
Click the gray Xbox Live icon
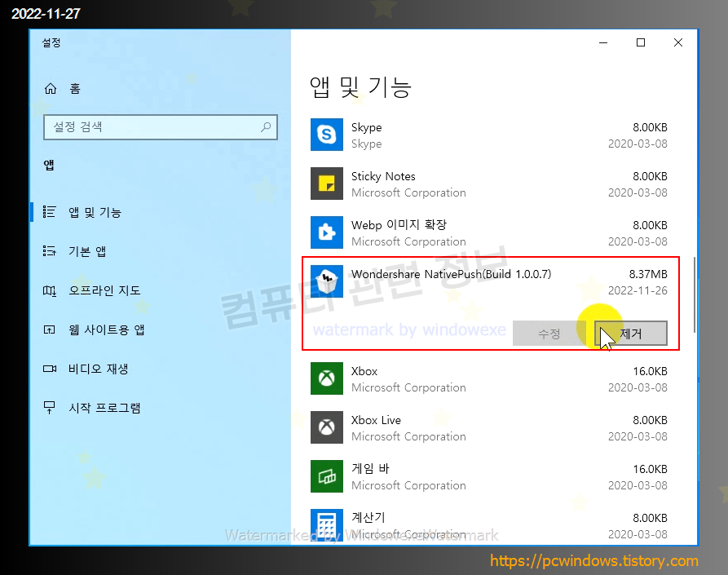(327, 427)
